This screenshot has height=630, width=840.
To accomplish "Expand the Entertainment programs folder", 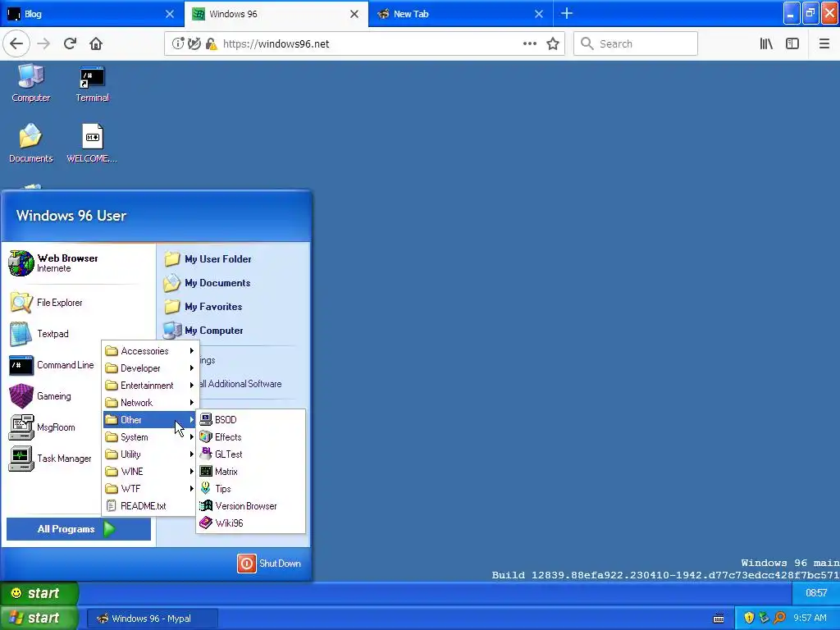I will point(150,386).
